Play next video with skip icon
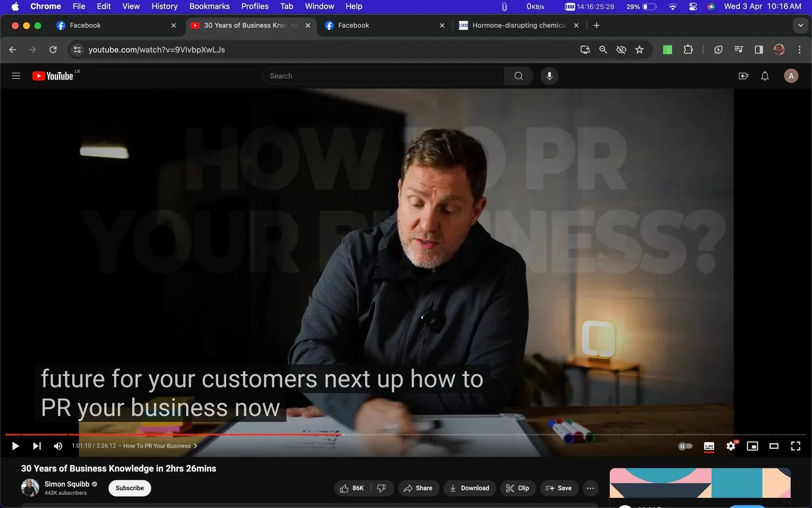Viewport: 812px width, 508px height. [x=36, y=446]
